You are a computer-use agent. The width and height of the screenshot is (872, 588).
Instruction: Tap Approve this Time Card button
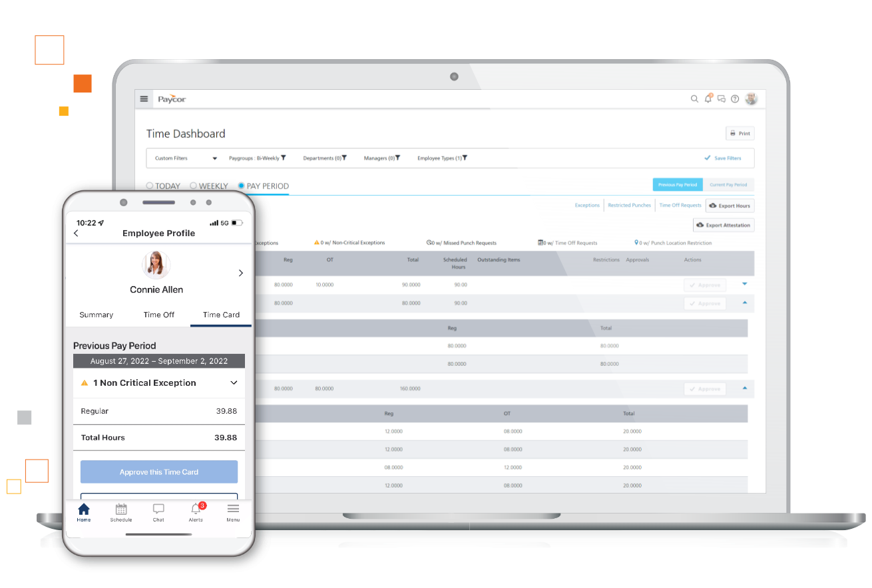click(x=159, y=472)
